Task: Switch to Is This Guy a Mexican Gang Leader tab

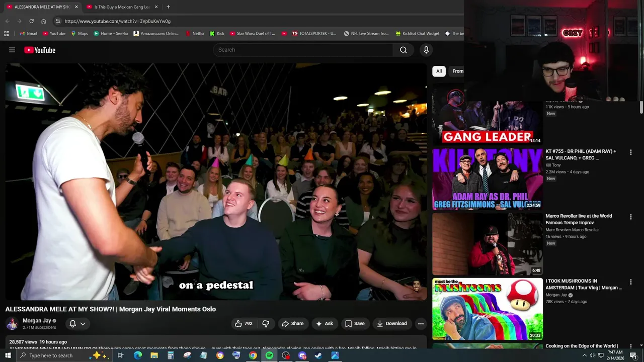Action: coord(122,7)
